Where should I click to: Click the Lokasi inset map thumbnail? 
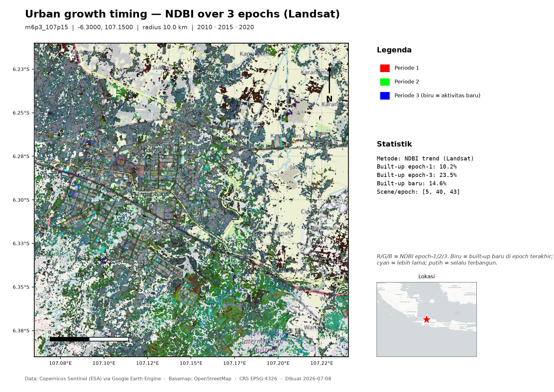[426, 319]
